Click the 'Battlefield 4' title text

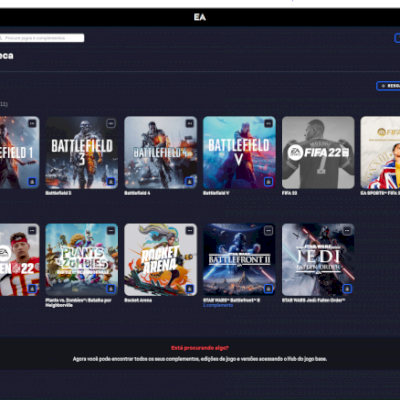pyautogui.click(x=137, y=193)
